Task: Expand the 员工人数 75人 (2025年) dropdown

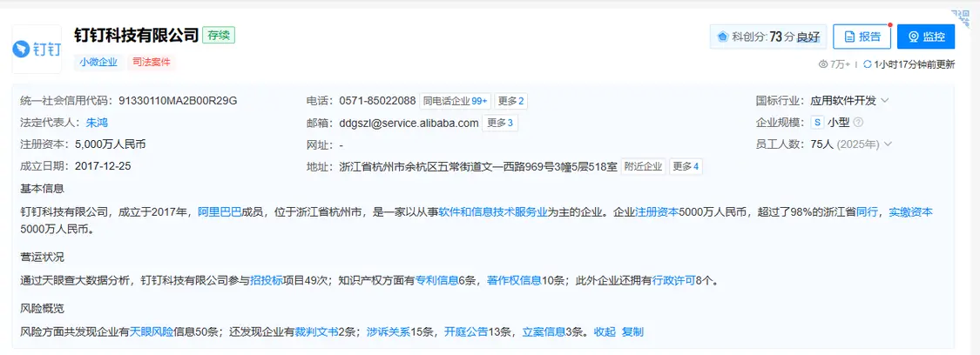Action: click(x=888, y=144)
